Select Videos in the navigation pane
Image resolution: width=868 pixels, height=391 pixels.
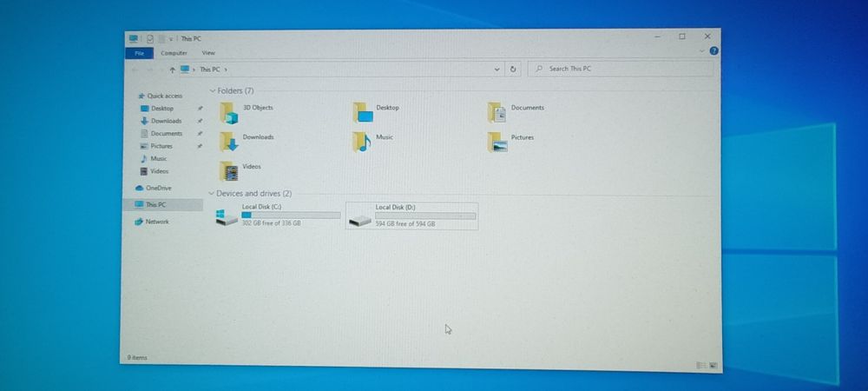pyautogui.click(x=155, y=171)
